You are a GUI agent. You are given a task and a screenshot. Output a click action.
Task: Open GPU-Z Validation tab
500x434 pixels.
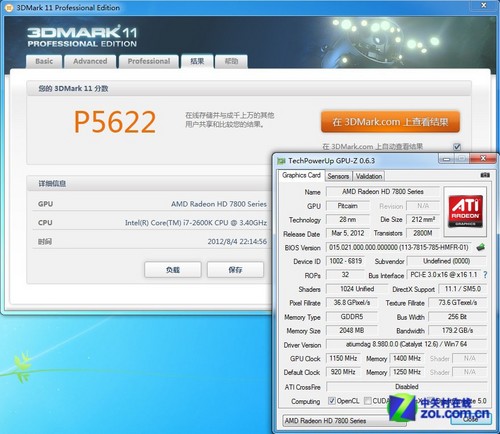pos(369,176)
